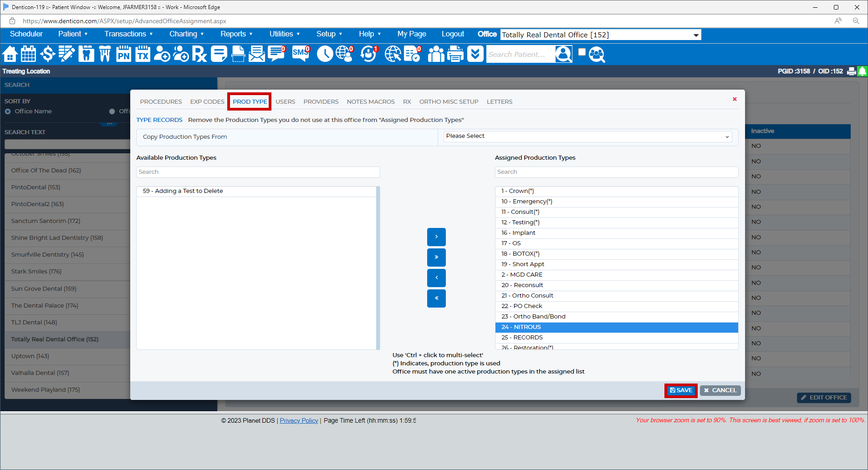Open the SMS text message icon
868x470 pixels.
[301, 54]
